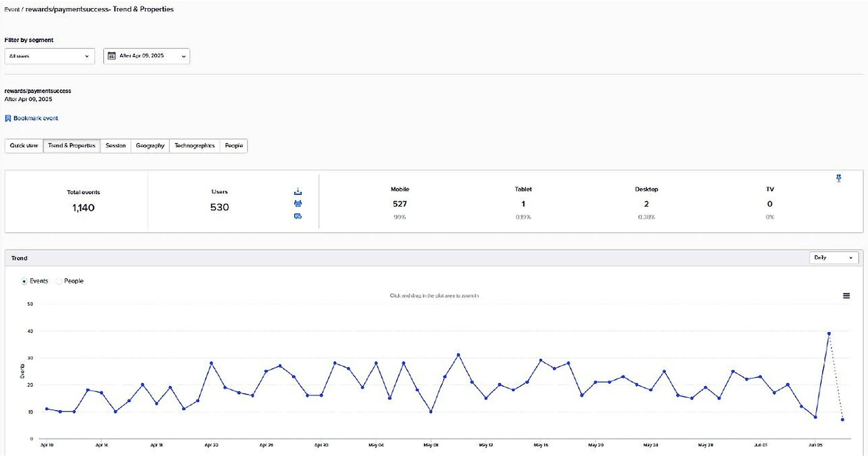The height and width of the screenshot is (459, 868).
Task: Open the chart hamburger menu icon
Action: pyautogui.click(x=846, y=296)
